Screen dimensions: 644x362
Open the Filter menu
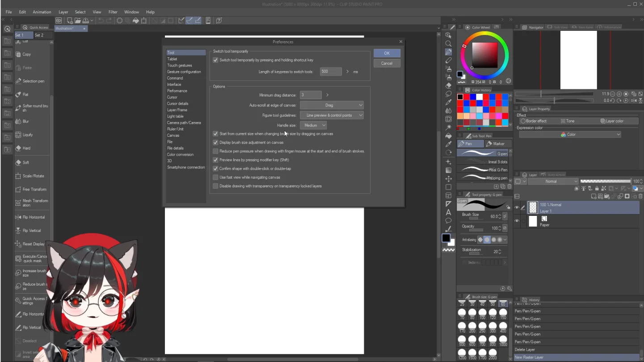(x=113, y=12)
